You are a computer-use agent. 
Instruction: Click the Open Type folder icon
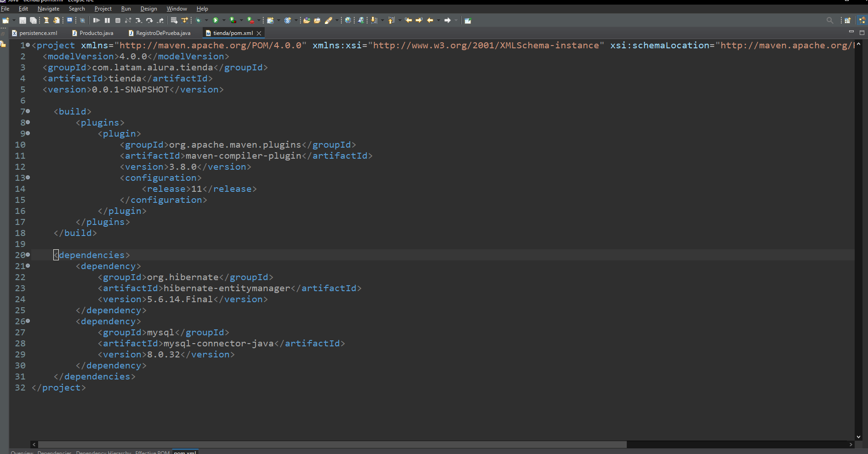[306, 20]
